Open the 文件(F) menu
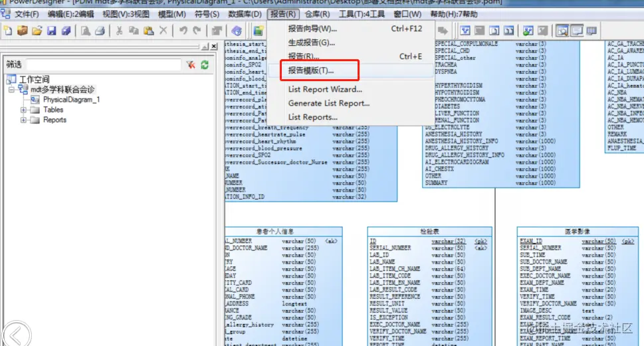This screenshot has width=644, height=346. [x=27, y=14]
